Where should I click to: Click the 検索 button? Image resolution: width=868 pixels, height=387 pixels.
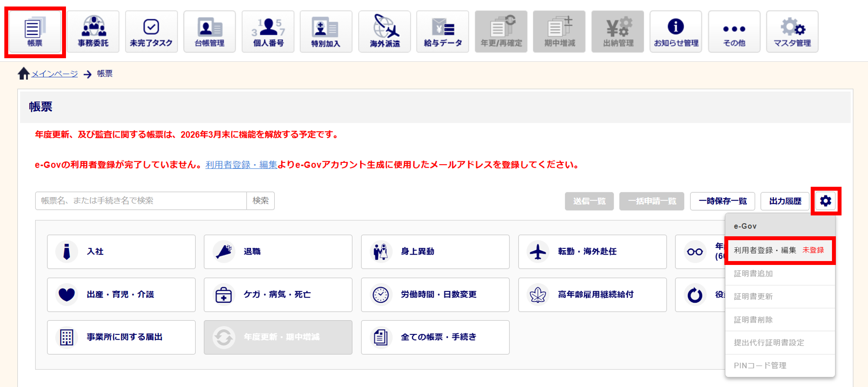click(x=260, y=201)
